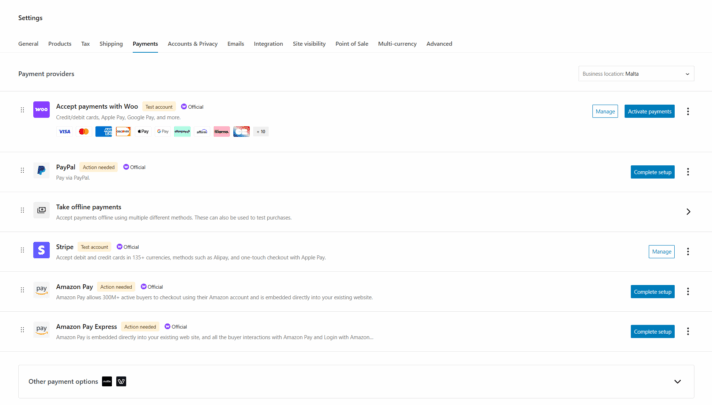Select the Payments tab
The width and height of the screenshot is (712, 405).
(x=145, y=44)
